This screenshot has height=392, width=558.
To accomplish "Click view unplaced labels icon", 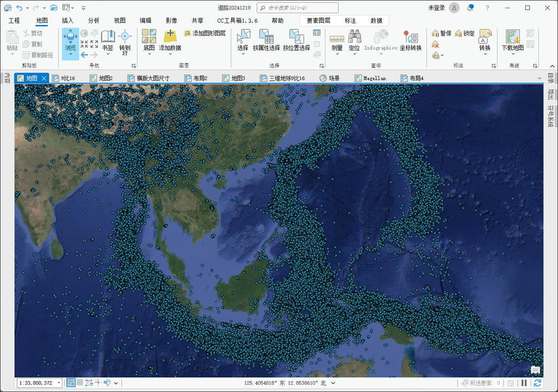I will click(x=435, y=44).
